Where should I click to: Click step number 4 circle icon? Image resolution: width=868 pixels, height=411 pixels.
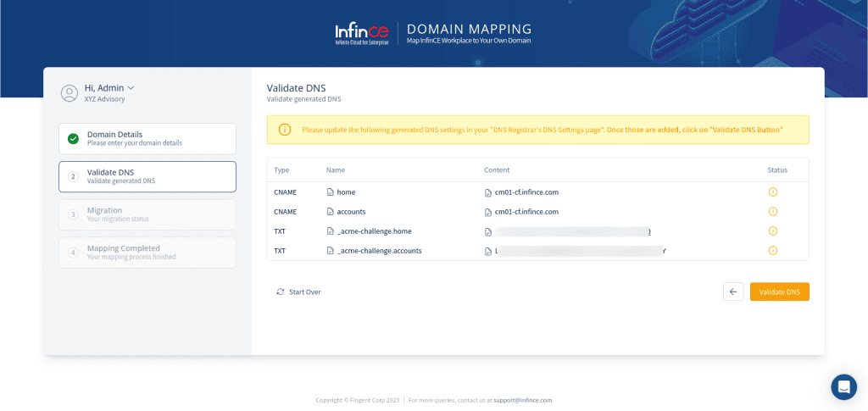coord(73,253)
